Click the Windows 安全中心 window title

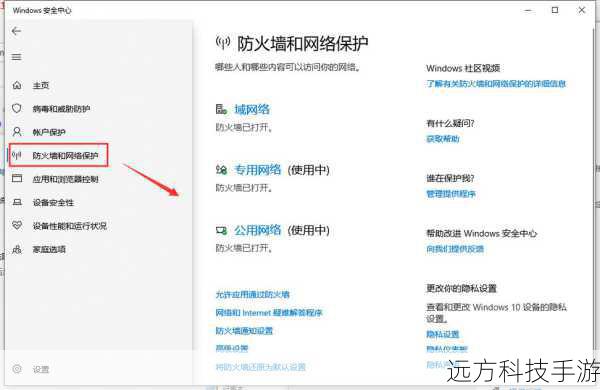tap(42, 10)
